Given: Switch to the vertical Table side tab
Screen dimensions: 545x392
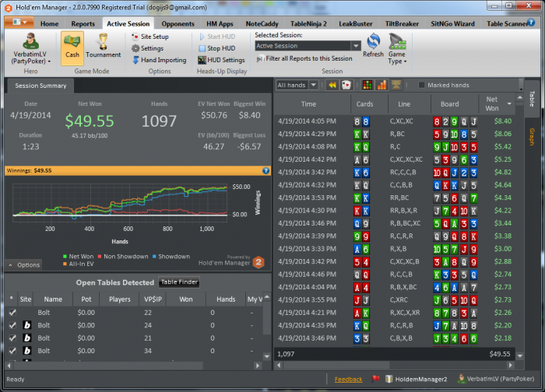Looking at the screenshot, I should (532, 99).
